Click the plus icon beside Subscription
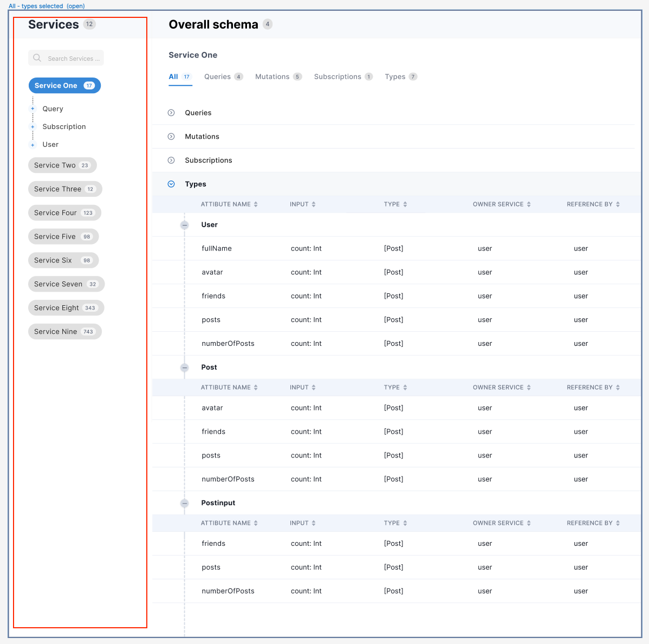Image resolution: width=649 pixels, height=644 pixels. pos(34,126)
